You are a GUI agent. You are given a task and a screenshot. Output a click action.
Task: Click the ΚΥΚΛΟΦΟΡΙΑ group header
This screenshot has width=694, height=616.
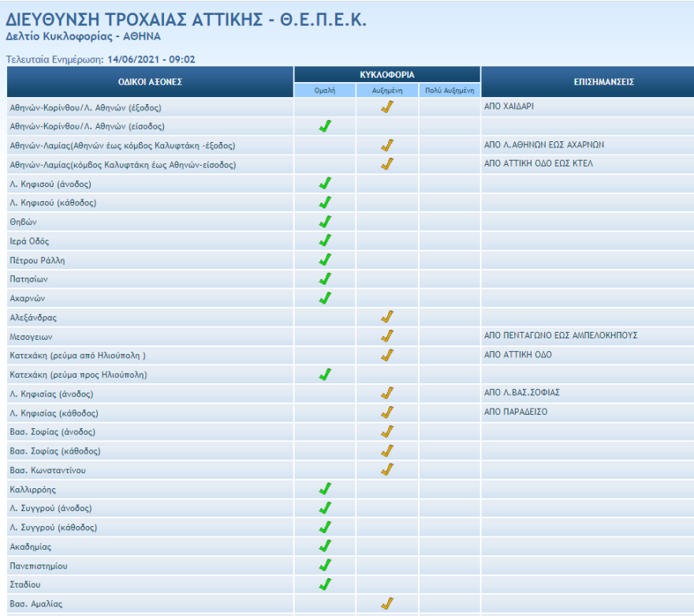click(x=386, y=74)
